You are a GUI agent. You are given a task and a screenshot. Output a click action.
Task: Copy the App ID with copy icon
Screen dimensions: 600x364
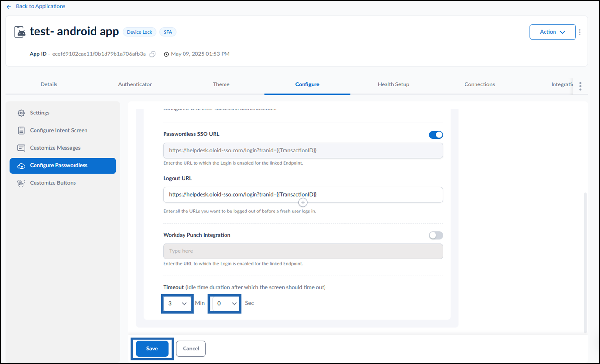click(153, 54)
